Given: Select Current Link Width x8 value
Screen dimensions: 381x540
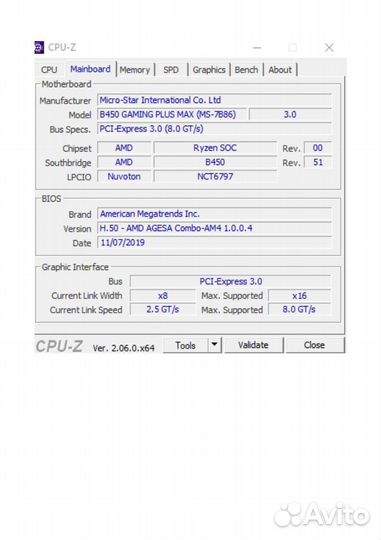Looking at the screenshot, I should click(163, 295).
